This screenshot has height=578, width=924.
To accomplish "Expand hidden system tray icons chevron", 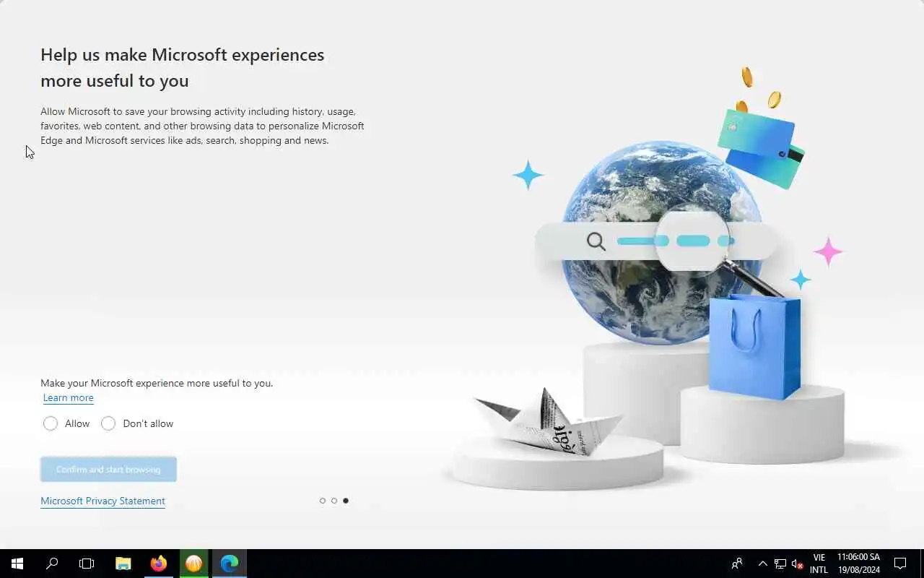I will [762, 564].
